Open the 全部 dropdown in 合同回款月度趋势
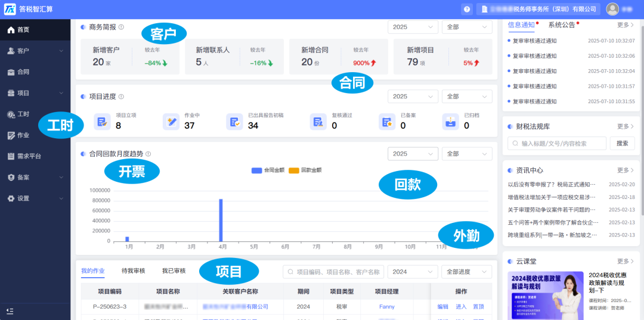Screen dimensions: 644x320 467,154
